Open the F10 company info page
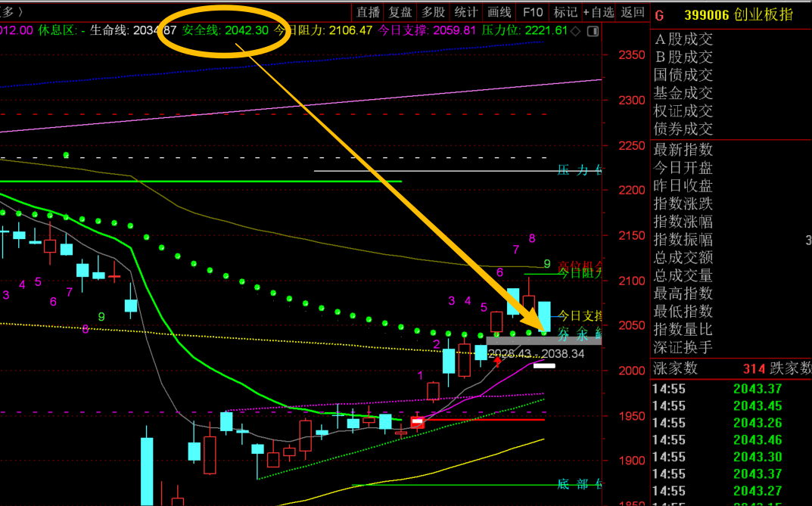Viewport: 812px width, 506px height. [x=532, y=12]
